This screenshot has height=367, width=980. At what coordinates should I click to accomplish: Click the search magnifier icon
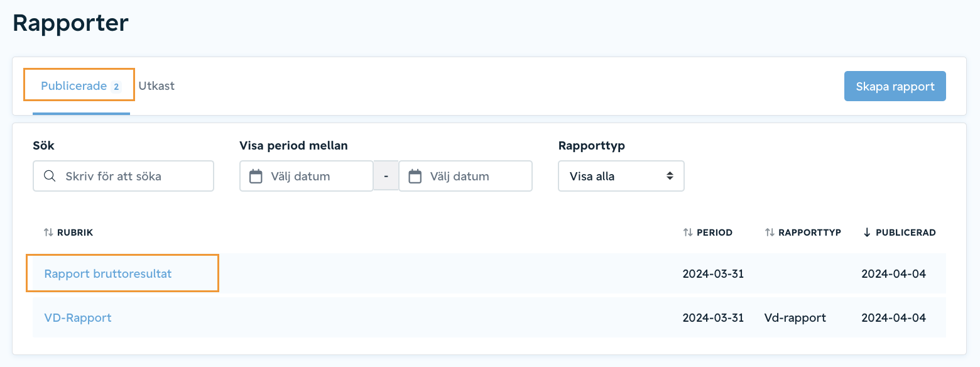click(50, 176)
